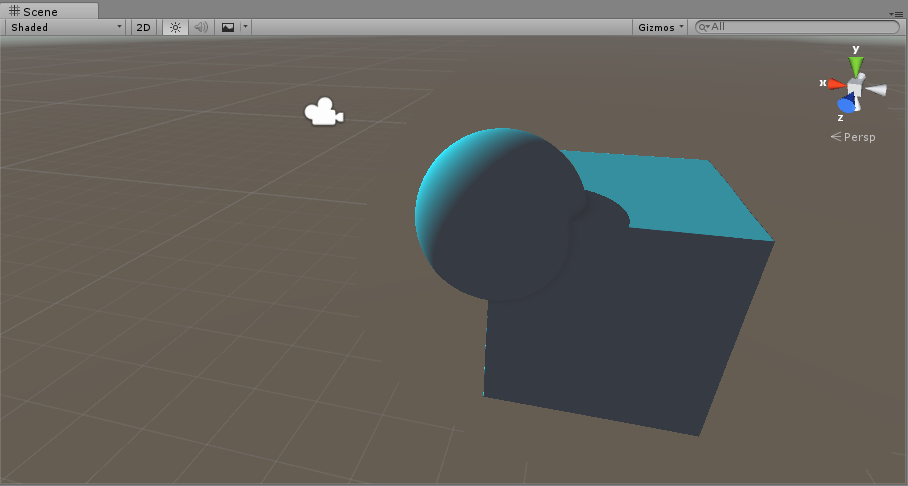Click the gizmo center cube
Image resolution: width=908 pixels, height=486 pixels.
coord(855,88)
